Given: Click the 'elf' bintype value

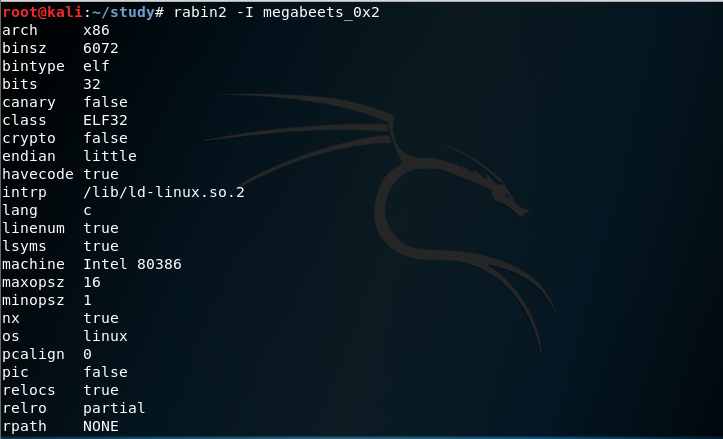Looking at the screenshot, I should click(x=96, y=66).
